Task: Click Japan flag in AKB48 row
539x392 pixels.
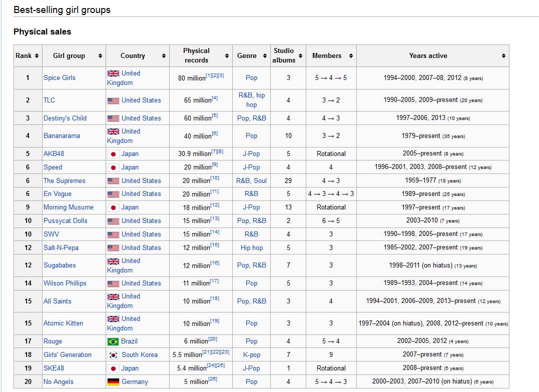Action: click(x=114, y=154)
